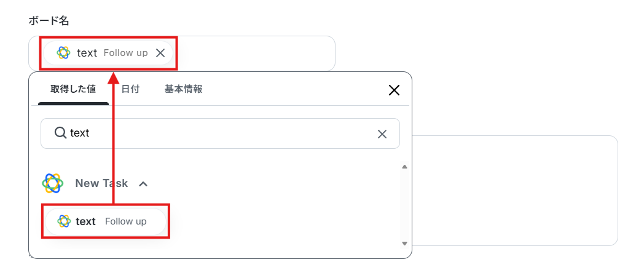
Task: Click the ボード名 field label
Action: click(x=49, y=22)
